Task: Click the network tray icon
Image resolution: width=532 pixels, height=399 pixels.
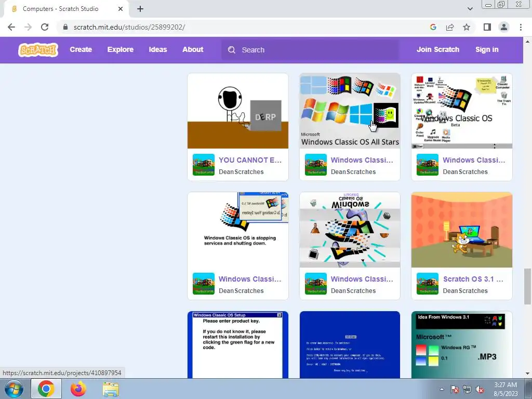Action: coord(467,390)
